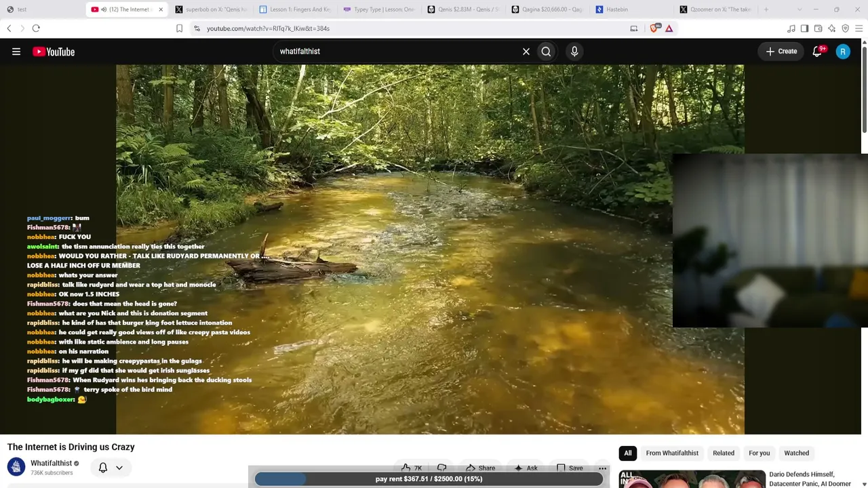Clear the YouTube search box text

coord(526,52)
